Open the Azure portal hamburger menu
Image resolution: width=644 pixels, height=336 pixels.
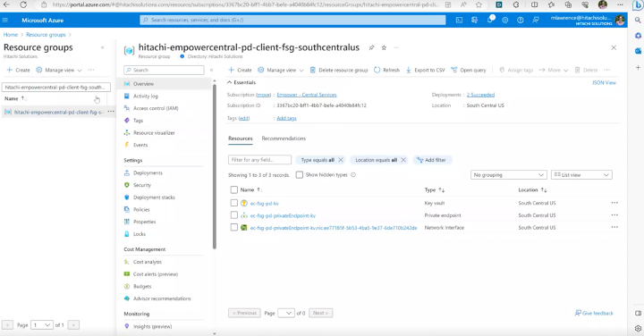click(x=5, y=20)
